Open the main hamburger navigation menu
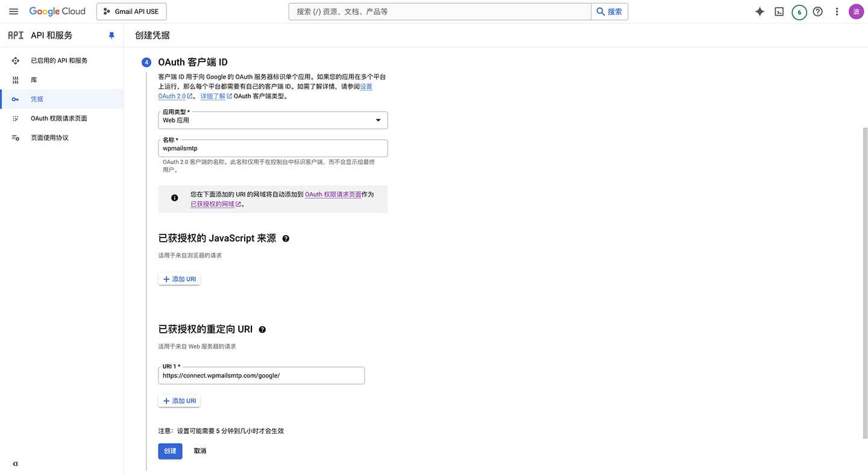 [13, 11]
